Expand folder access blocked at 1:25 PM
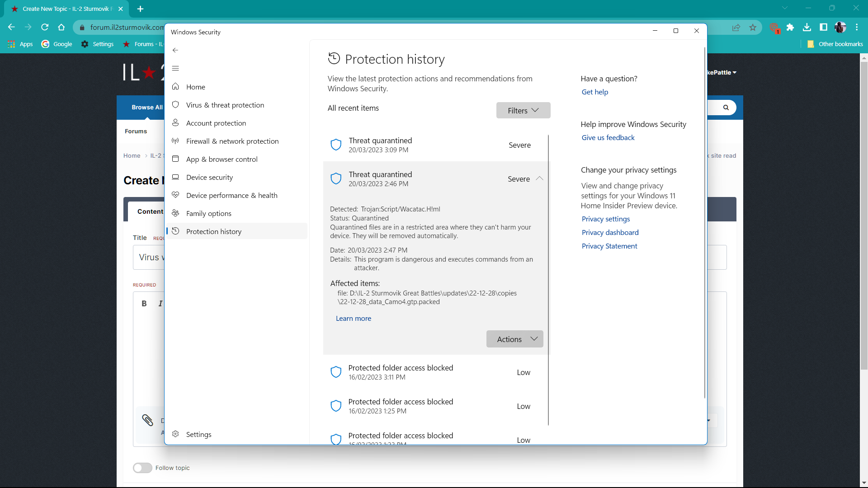 tap(435, 406)
